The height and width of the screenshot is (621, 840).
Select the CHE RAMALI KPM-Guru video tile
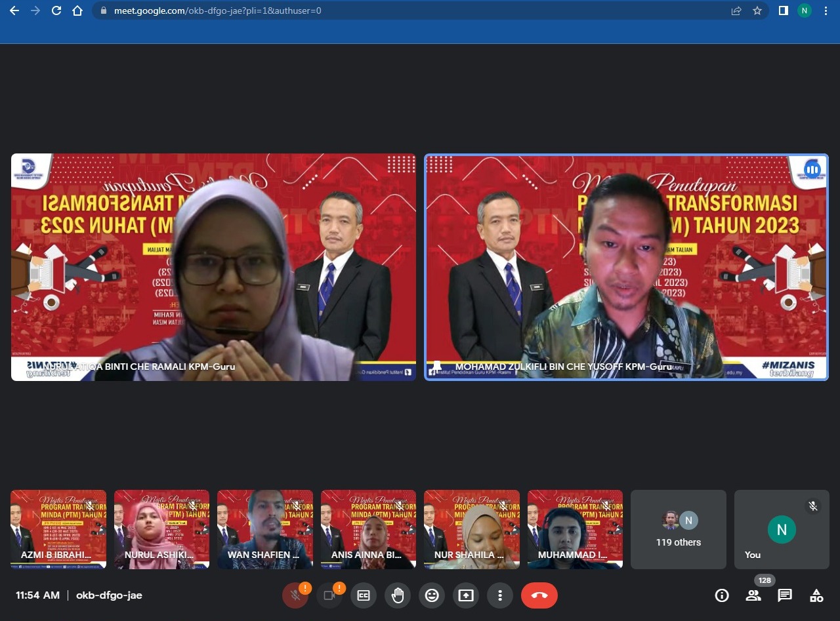click(213, 268)
